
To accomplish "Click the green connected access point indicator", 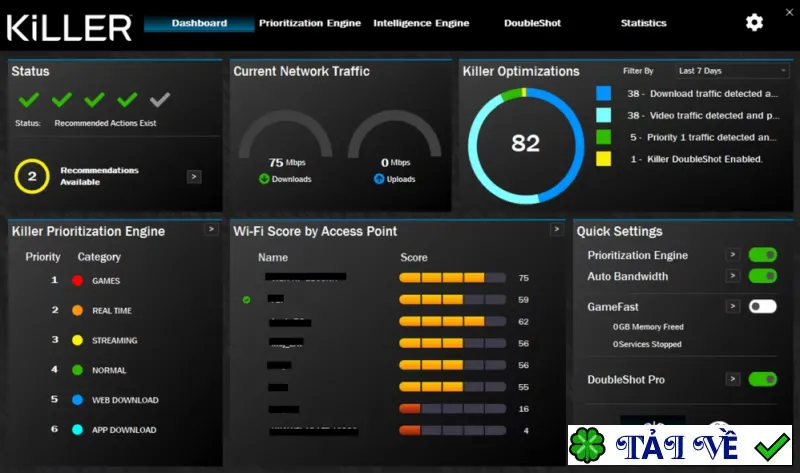I will coord(246,300).
